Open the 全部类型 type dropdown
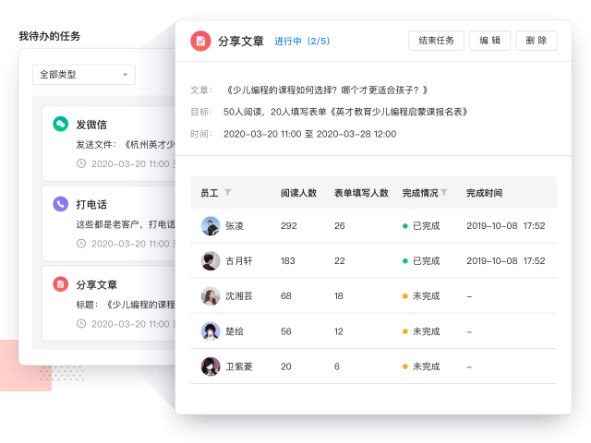This screenshot has width=591, height=443. (84, 75)
